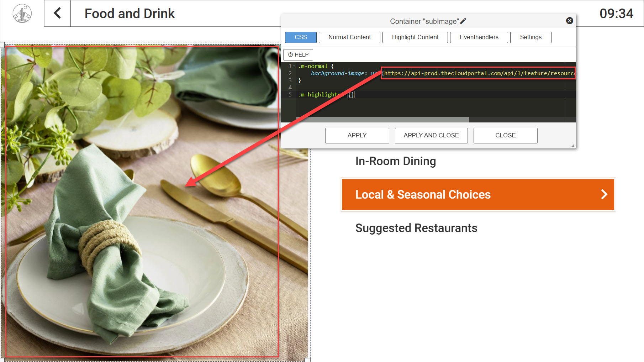This screenshot has width=644, height=362.
Task: Rename the container using the pencil icon
Action: tap(463, 21)
